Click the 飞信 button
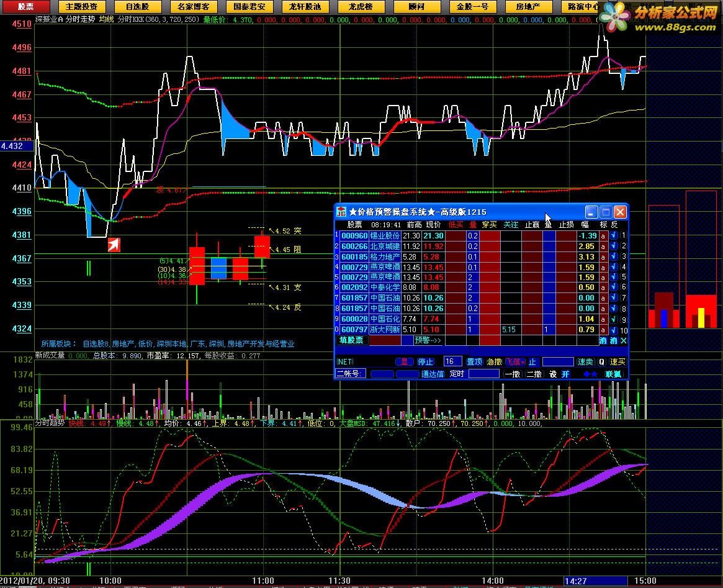723x588 pixels. 516,362
